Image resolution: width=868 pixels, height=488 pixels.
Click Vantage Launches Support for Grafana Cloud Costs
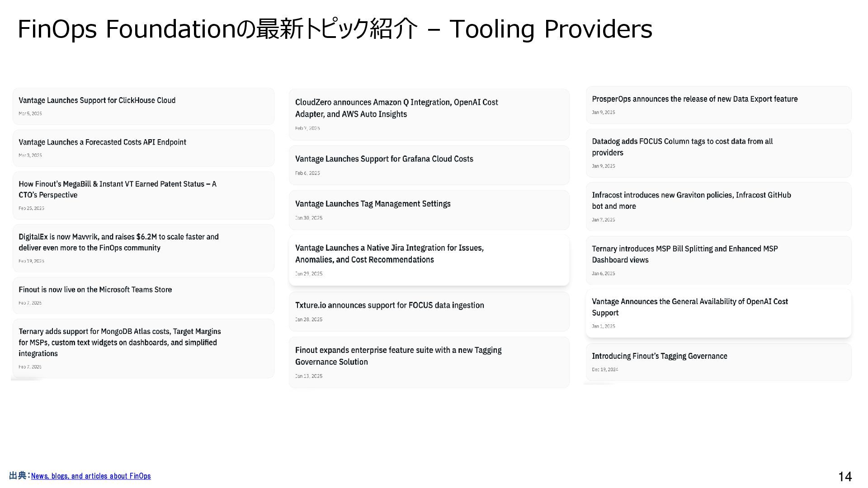tap(429, 165)
